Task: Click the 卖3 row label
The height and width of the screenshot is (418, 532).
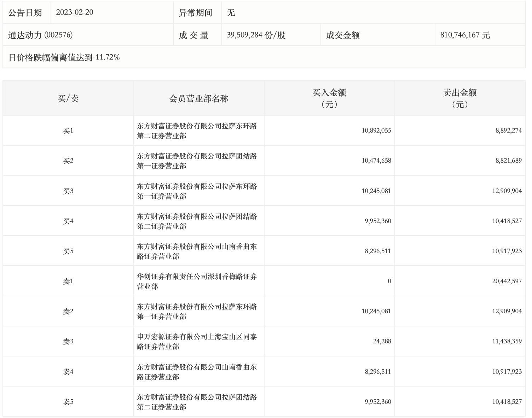Action: (68, 341)
